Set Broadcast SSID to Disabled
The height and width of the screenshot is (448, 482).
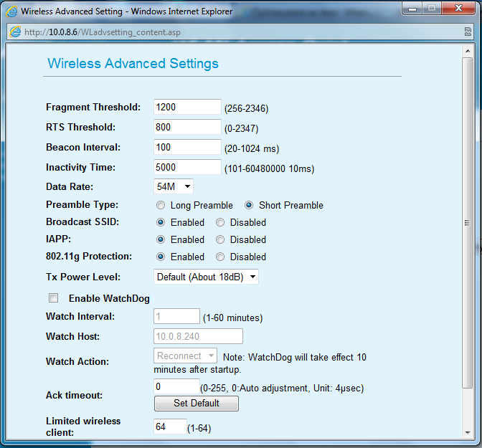(220, 222)
